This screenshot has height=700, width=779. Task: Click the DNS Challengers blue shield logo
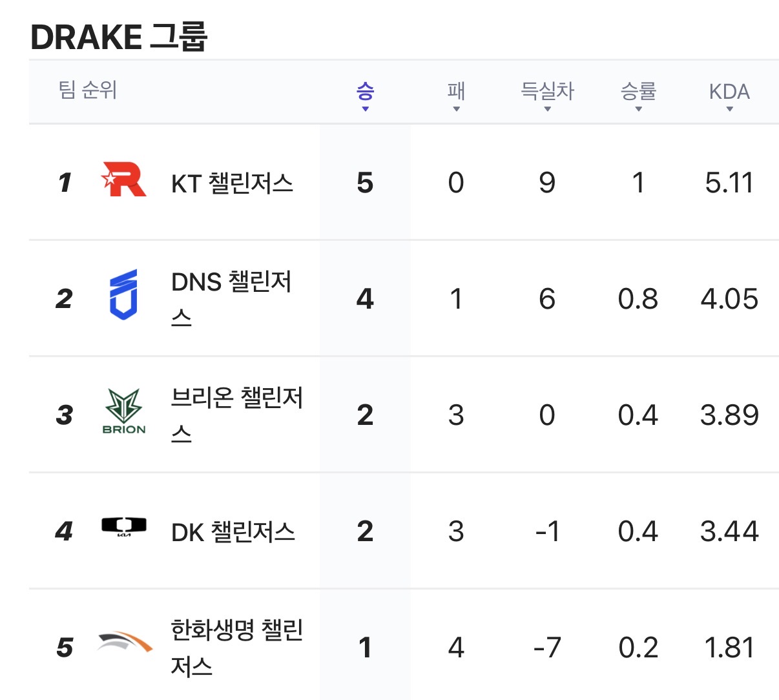(x=123, y=296)
